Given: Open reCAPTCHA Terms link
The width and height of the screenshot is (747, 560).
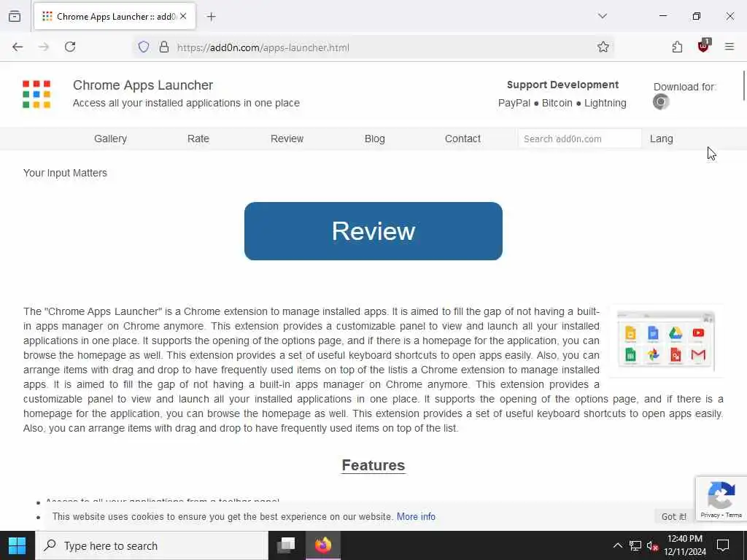Looking at the screenshot, I should point(734,515).
